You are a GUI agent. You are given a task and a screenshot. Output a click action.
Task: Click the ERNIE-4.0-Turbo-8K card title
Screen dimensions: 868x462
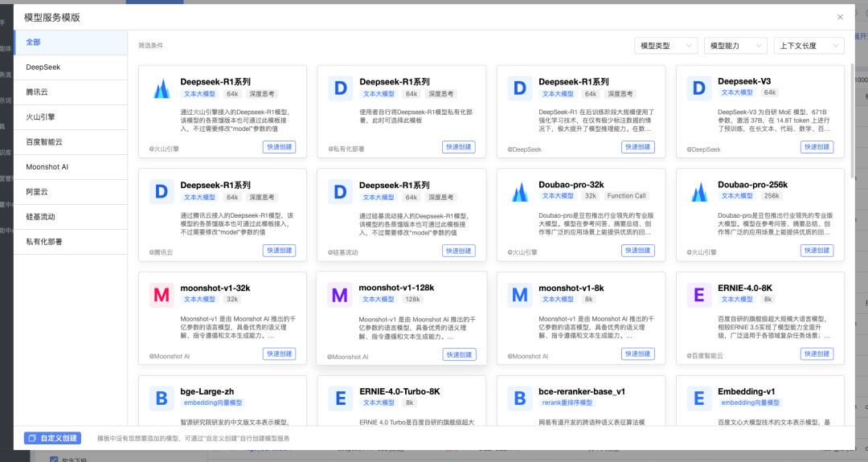[399, 392]
